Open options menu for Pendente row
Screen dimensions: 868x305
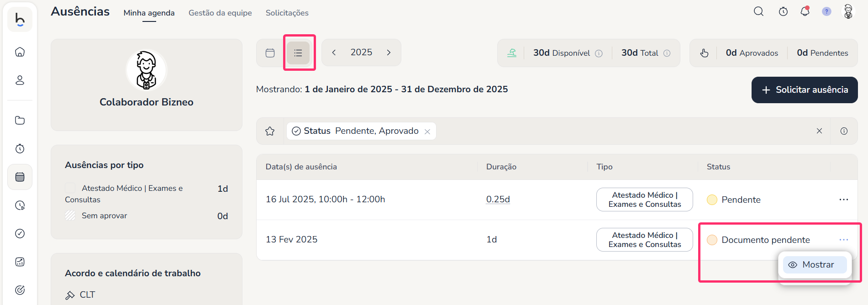tap(843, 200)
